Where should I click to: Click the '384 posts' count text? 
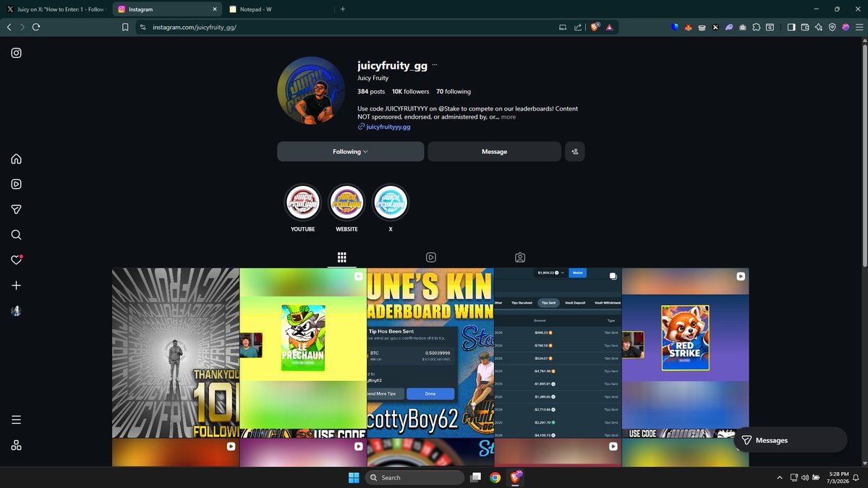(371, 92)
